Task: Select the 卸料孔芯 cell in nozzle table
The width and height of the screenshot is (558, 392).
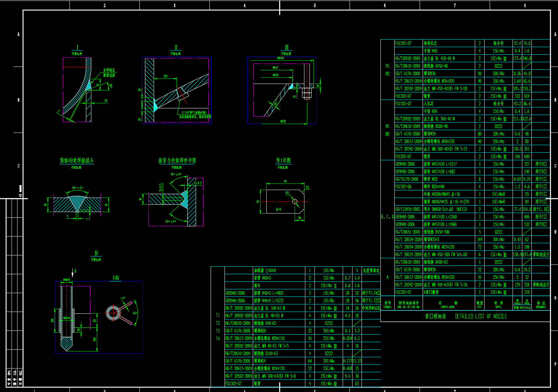Action: coord(430,43)
